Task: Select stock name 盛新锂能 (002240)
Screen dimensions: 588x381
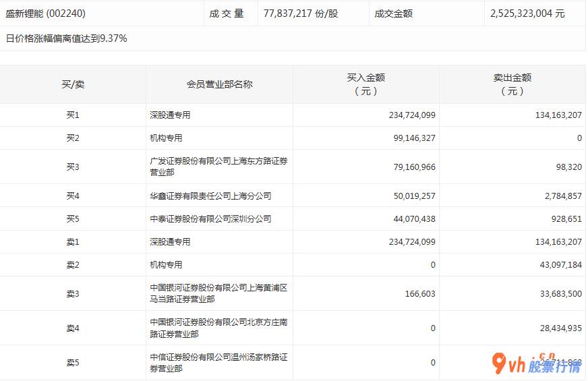Action: click(x=45, y=13)
